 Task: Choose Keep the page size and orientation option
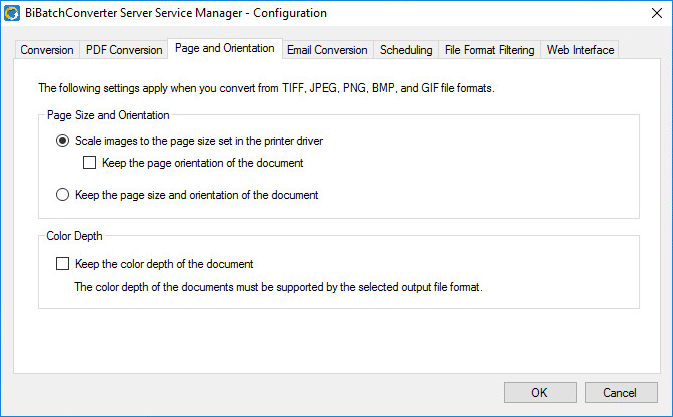click(x=63, y=195)
